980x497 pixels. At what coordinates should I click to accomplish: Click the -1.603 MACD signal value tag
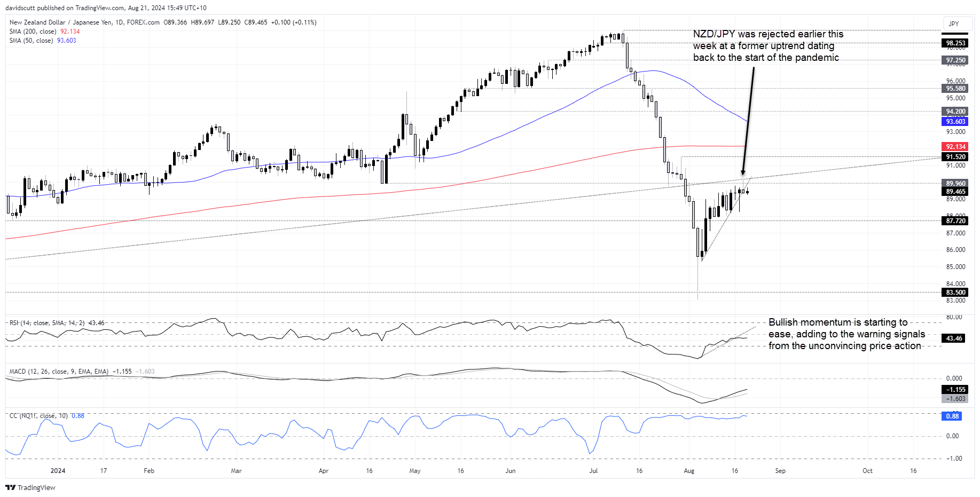(955, 399)
